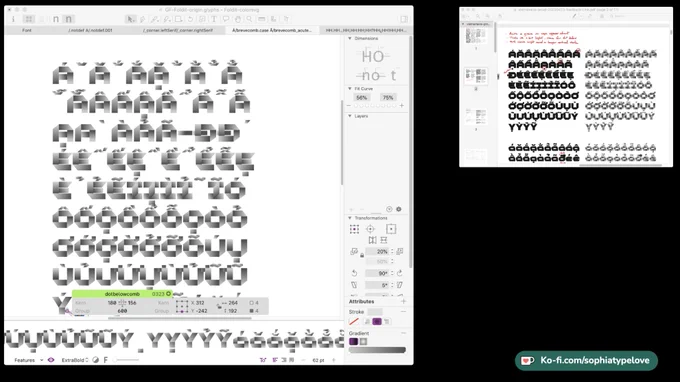Toggle the purple preview eye icon

pos(51,360)
